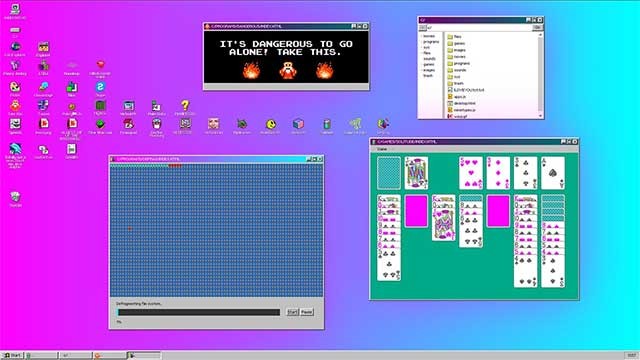
Task: Click the Go button in file explorer
Action: (x=538, y=27)
